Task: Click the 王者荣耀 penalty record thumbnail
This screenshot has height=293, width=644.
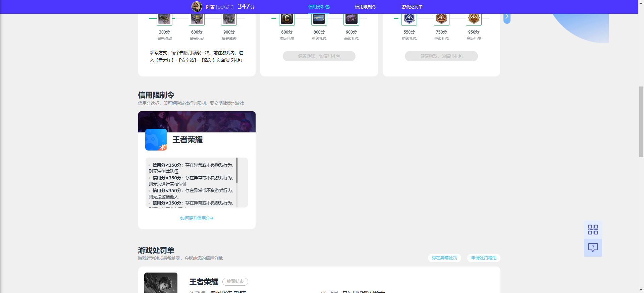Action: (x=161, y=283)
